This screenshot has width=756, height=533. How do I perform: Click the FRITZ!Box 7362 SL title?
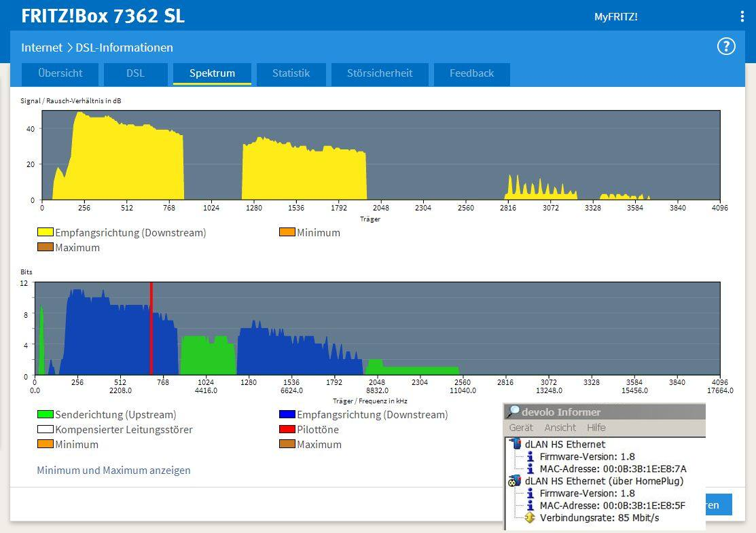(x=103, y=16)
